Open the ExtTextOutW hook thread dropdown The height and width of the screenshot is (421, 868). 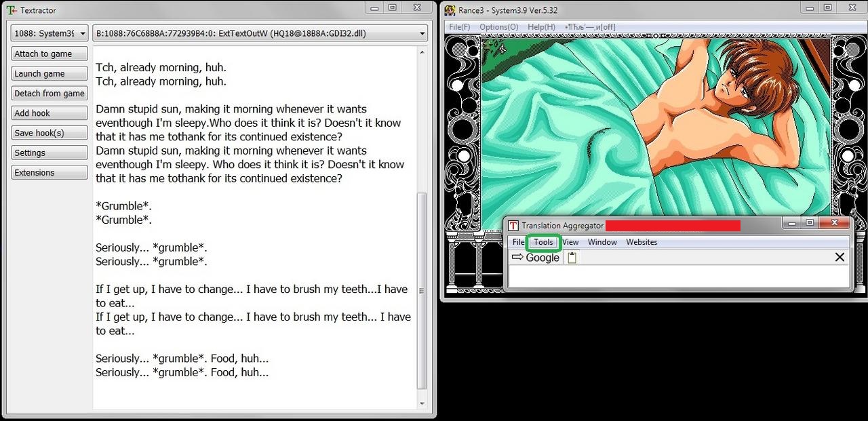[x=260, y=33]
